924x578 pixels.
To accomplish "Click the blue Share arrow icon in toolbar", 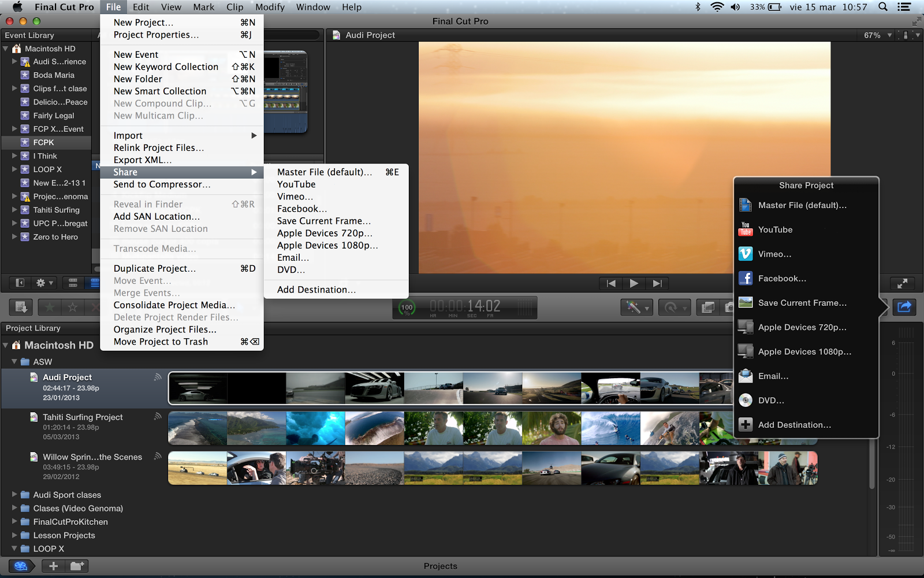I will [x=904, y=307].
